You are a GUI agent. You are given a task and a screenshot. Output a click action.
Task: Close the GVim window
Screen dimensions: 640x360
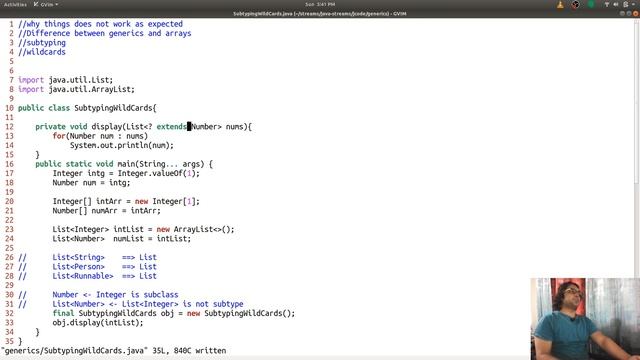(636, 13)
